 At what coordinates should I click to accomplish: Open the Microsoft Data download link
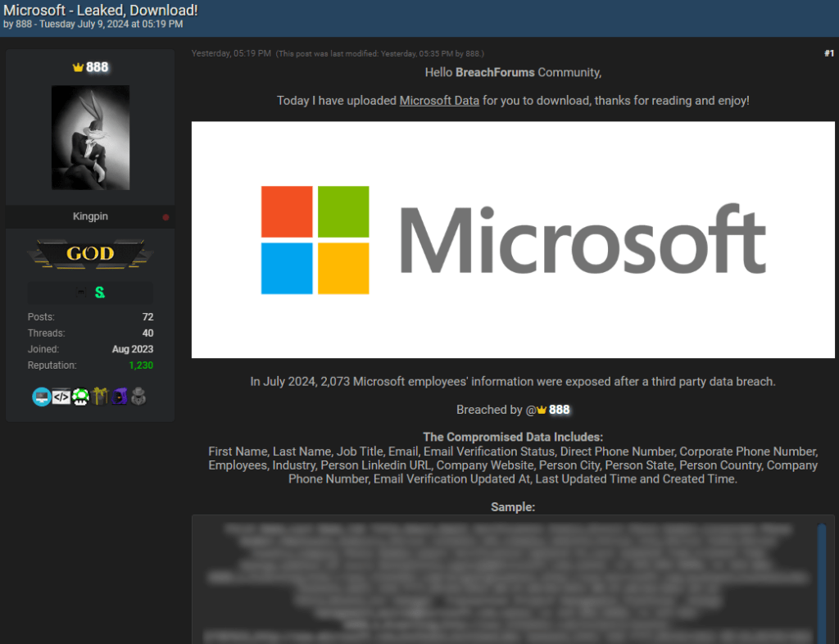point(439,101)
